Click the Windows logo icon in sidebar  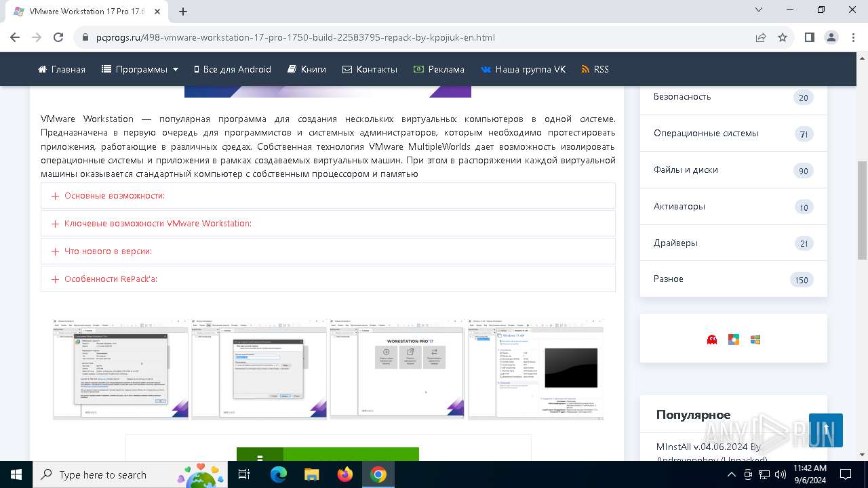[755, 340]
